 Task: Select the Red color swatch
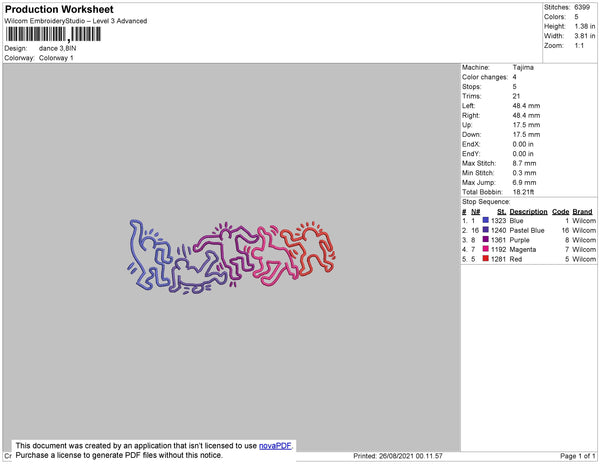coord(486,259)
